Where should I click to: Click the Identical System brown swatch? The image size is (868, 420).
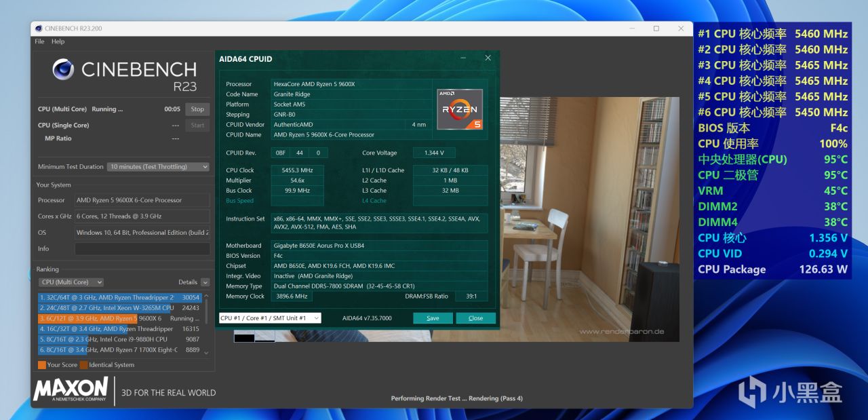(83, 365)
